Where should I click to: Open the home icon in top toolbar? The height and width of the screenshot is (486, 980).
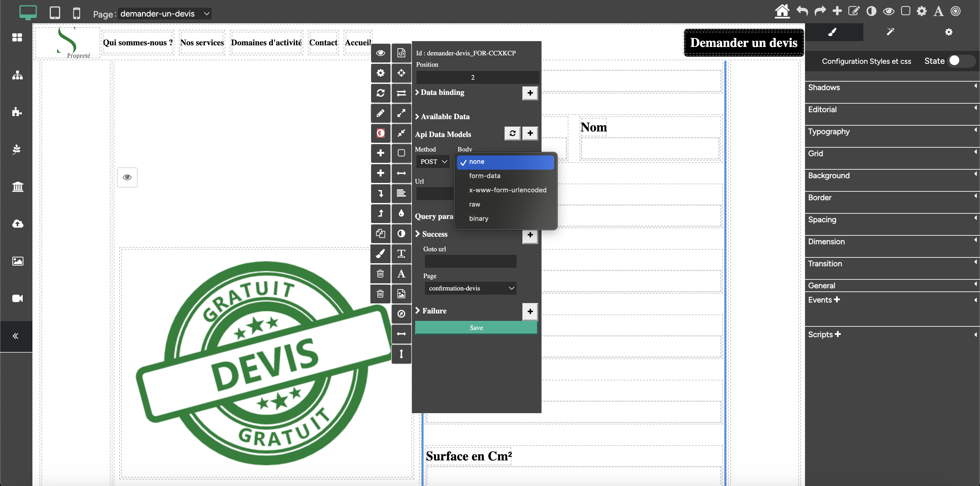coord(782,11)
